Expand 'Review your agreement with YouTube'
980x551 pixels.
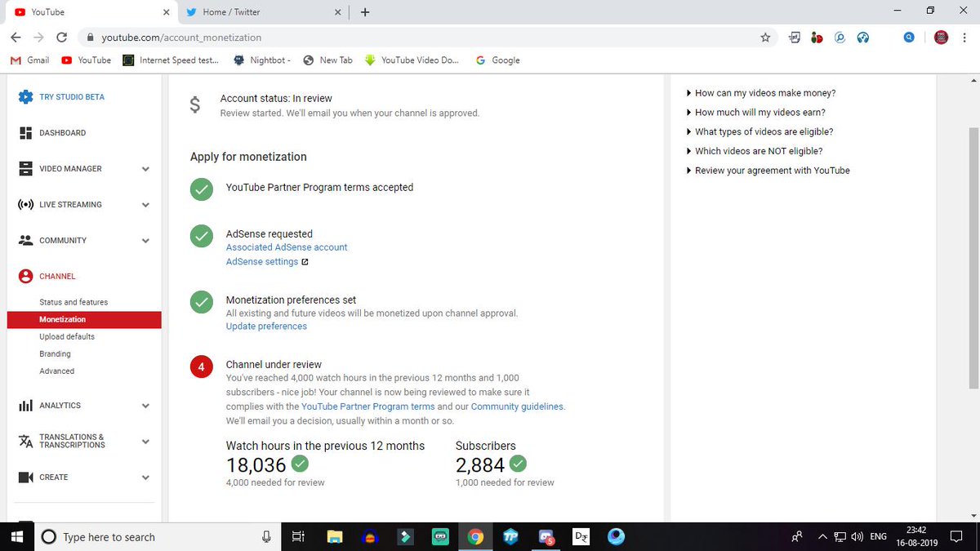[768, 171]
